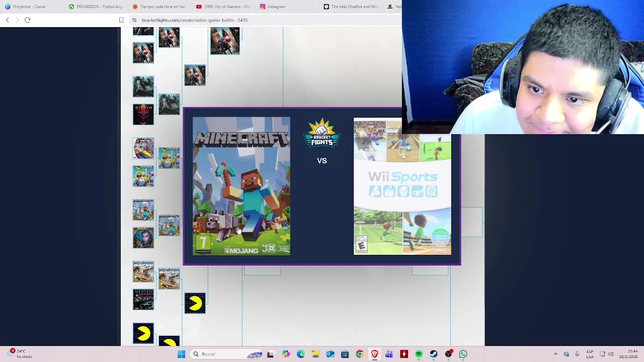Go back with the browser back arrow
644x362 pixels.
pyautogui.click(x=7, y=20)
